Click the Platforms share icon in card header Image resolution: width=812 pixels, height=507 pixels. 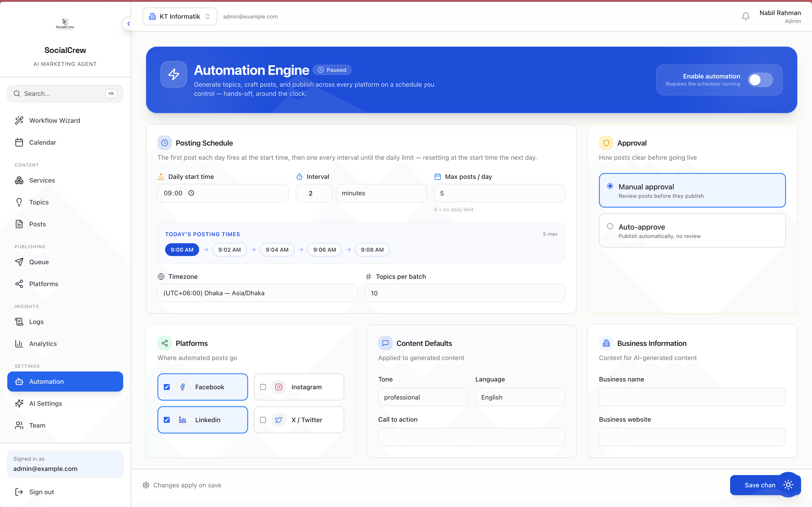164,343
